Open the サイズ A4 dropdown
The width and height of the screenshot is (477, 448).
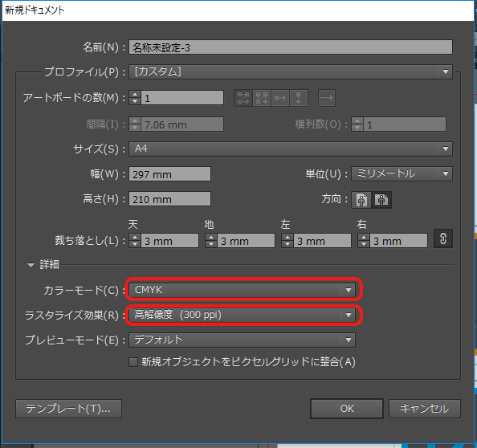(291, 149)
